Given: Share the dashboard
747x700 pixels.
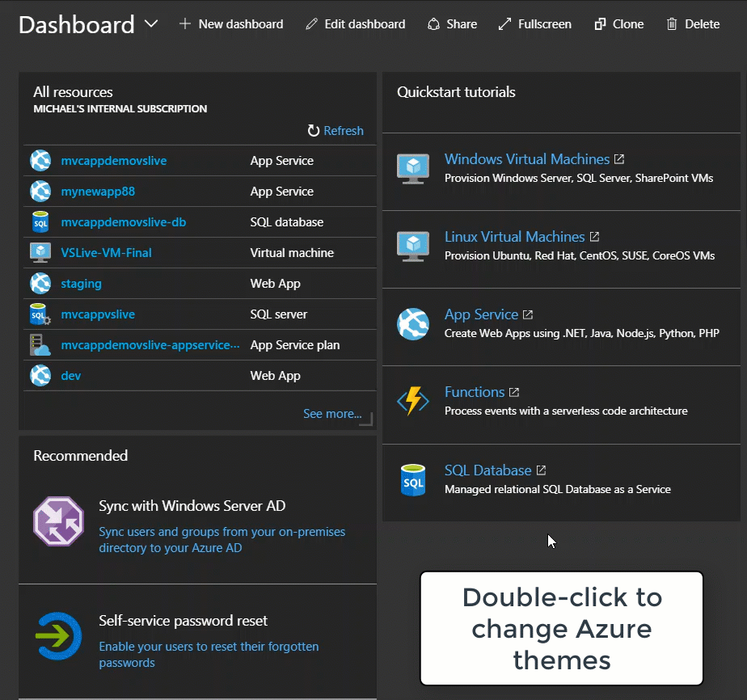Looking at the screenshot, I should click(x=452, y=24).
